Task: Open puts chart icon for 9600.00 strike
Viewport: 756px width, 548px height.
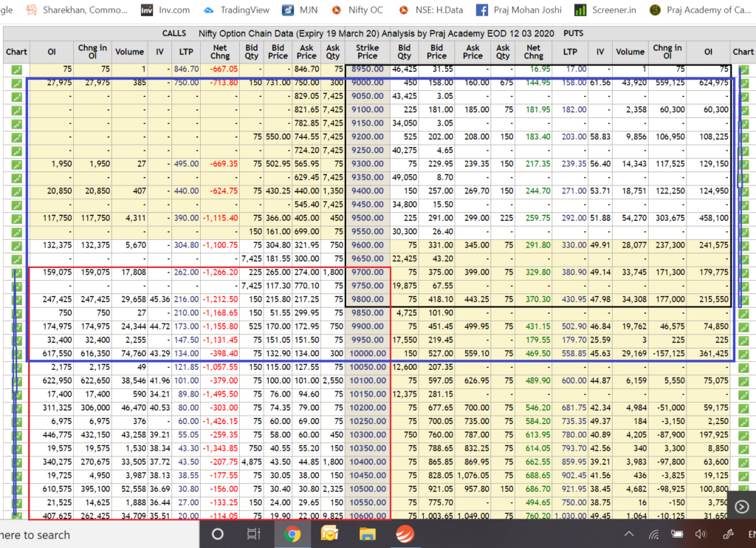Action: click(x=743, y=245)
